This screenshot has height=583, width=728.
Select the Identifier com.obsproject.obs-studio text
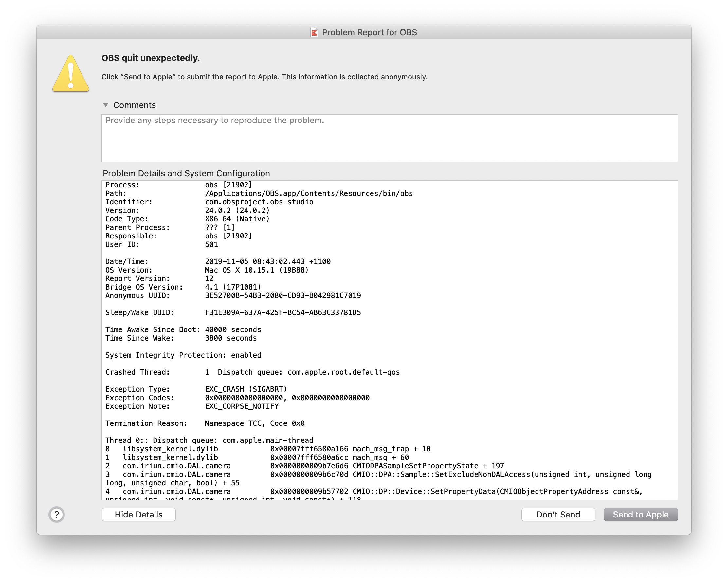tap(259, 202)
